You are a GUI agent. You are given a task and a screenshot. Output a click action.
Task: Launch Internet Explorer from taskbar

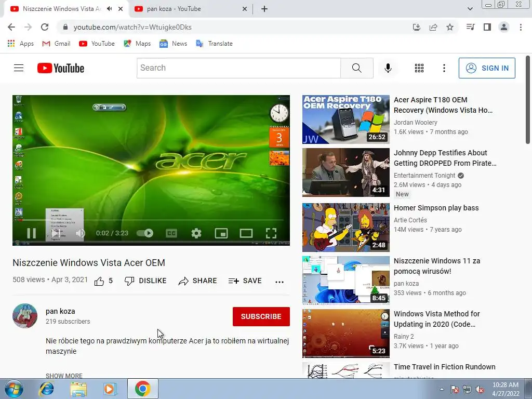(x=46, y=389)
